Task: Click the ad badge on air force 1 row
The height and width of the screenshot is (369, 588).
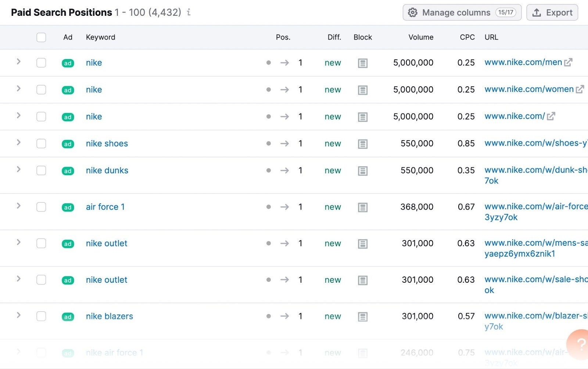Action: coord(68,207)
